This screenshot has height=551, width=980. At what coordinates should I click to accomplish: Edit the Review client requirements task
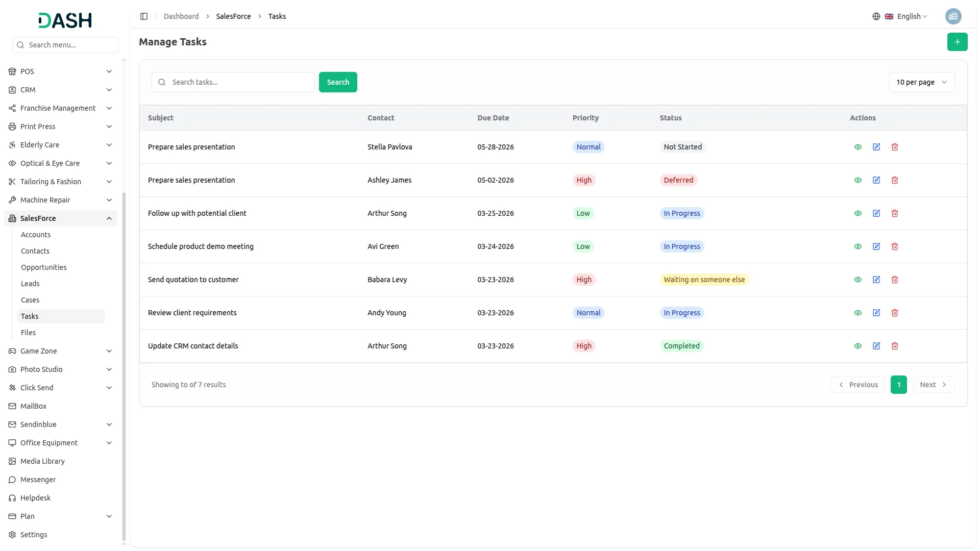pyautogui.click(x=876, y=313)
